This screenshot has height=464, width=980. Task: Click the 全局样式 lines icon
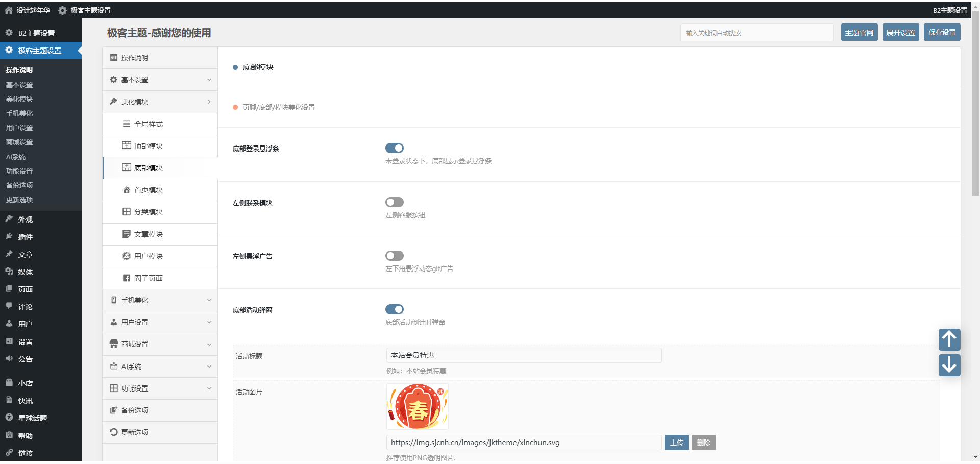click(127, 124)
